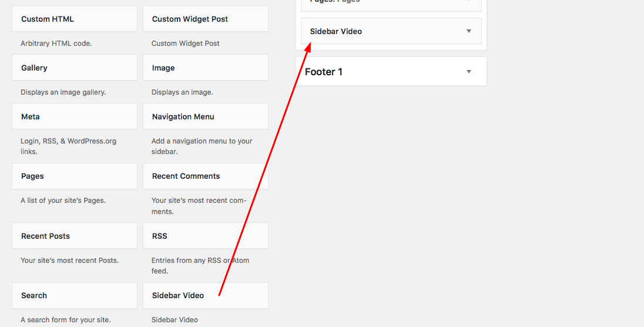The image size is (644, 327).
Task: Pick the Recent Posts widget
Action: click(45, 236)
